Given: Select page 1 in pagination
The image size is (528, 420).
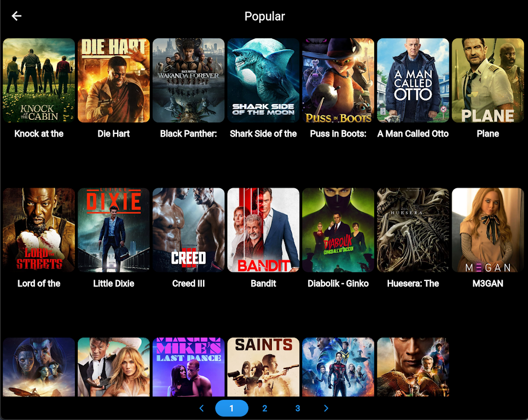Looking at the screenshot, I should (231, 409).
